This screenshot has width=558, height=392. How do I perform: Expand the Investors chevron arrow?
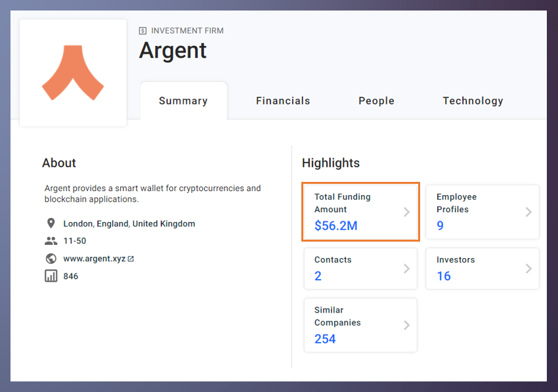[x=528, y=269]
